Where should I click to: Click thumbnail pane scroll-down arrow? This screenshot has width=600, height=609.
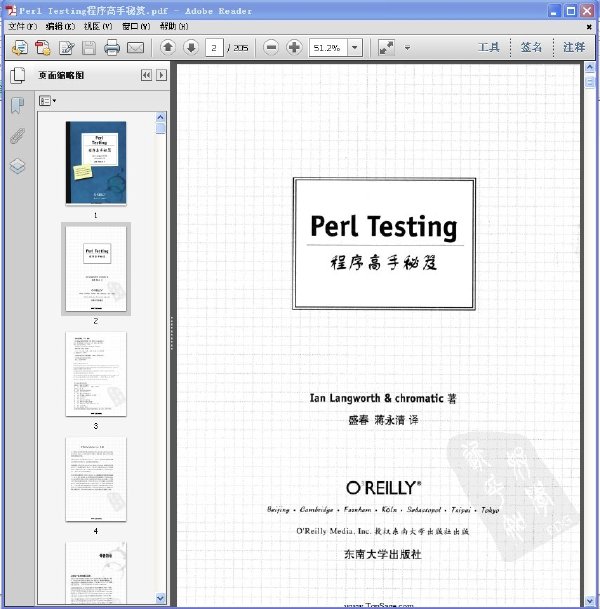161,599
